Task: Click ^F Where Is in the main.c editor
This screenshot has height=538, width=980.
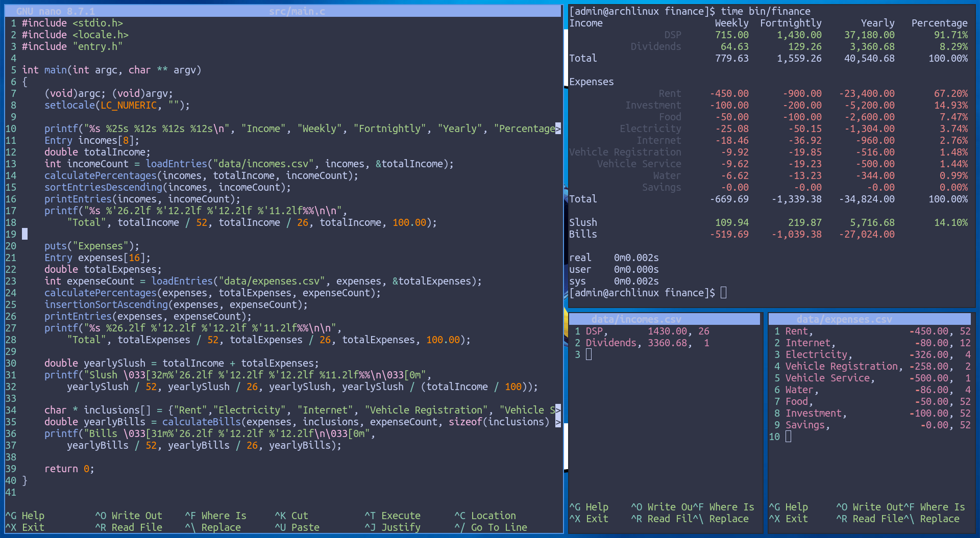Action: pyautogui.click(x=216, y=516)
